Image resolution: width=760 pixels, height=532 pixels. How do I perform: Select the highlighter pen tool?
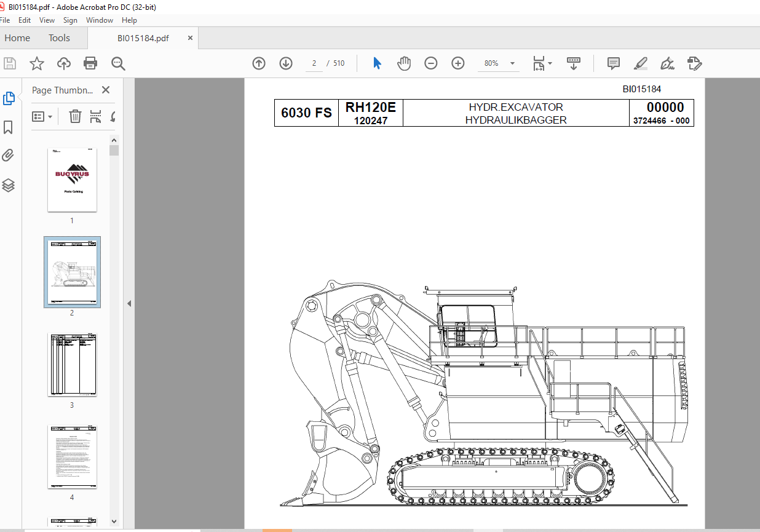click(x=640, y=63)
